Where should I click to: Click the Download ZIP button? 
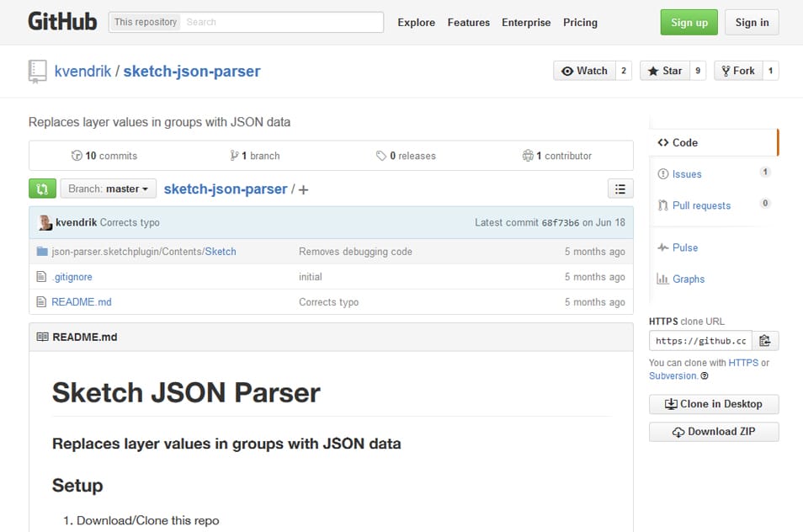click(x=714, y=432)
